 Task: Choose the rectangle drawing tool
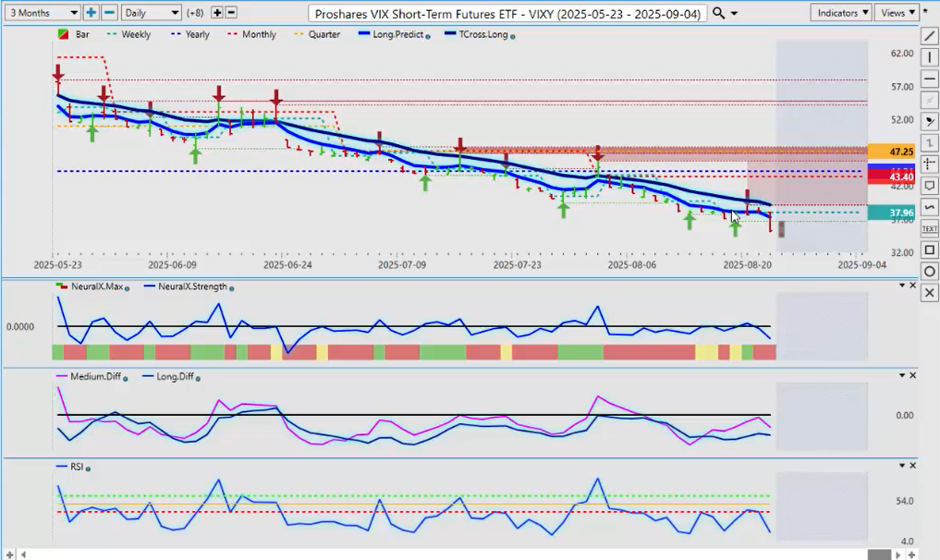click(x=929, y=250)
